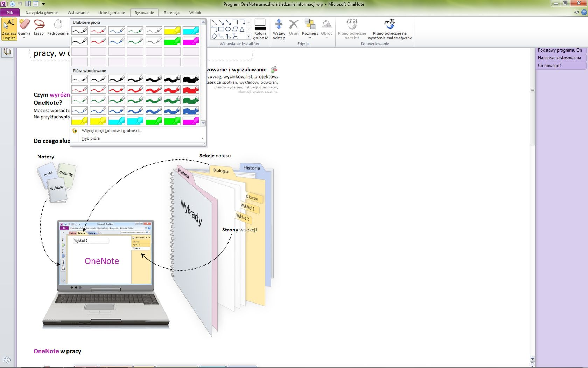Click the OneNote w pracy heading
This screenshot has width=588, height=368.
[57, 351]
